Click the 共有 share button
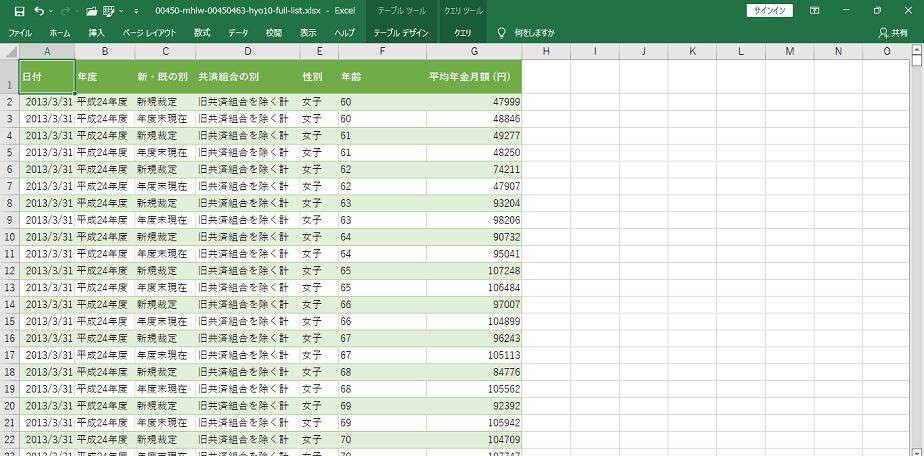Screen dimensions: 924x456 point(893,33)
